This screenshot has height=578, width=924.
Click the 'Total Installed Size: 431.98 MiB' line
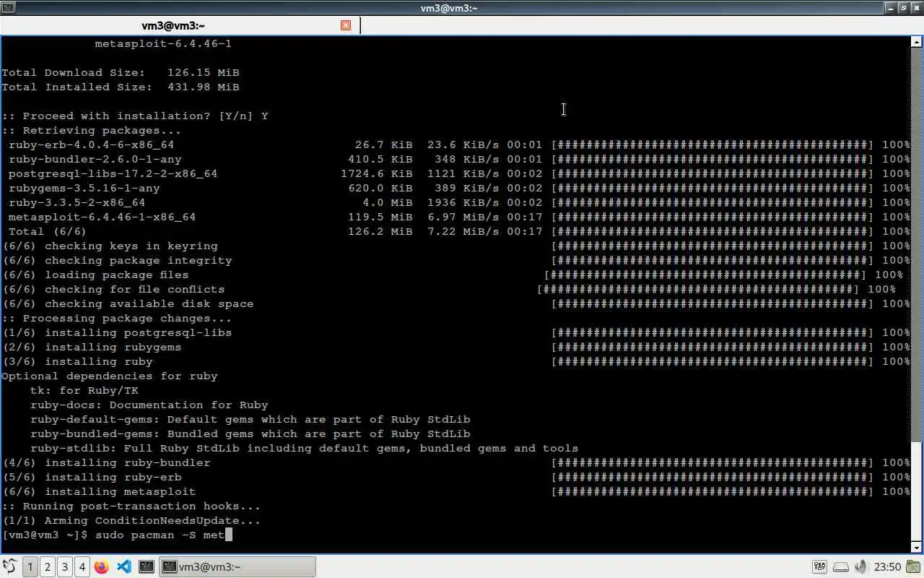tap(120, 87)
